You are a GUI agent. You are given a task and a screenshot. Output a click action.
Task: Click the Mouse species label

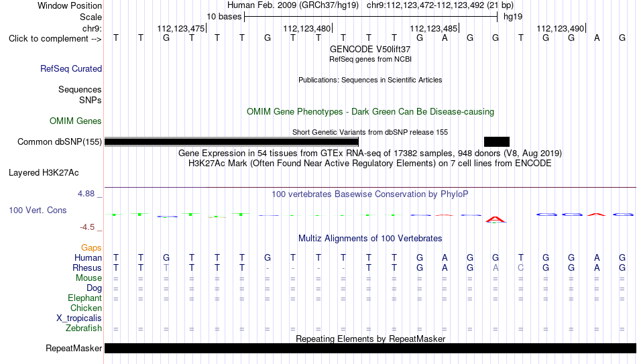tap(89, 278)
